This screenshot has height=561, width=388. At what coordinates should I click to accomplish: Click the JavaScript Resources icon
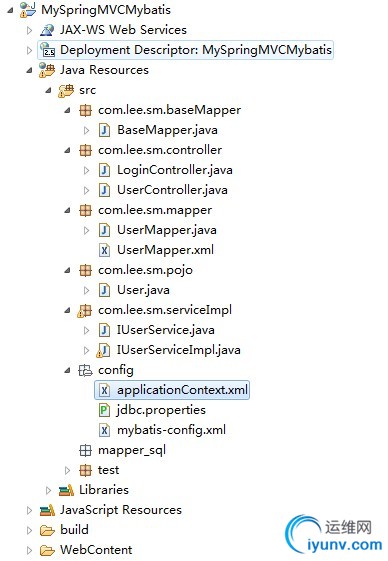pyautogui.click(x=47, y=510)
